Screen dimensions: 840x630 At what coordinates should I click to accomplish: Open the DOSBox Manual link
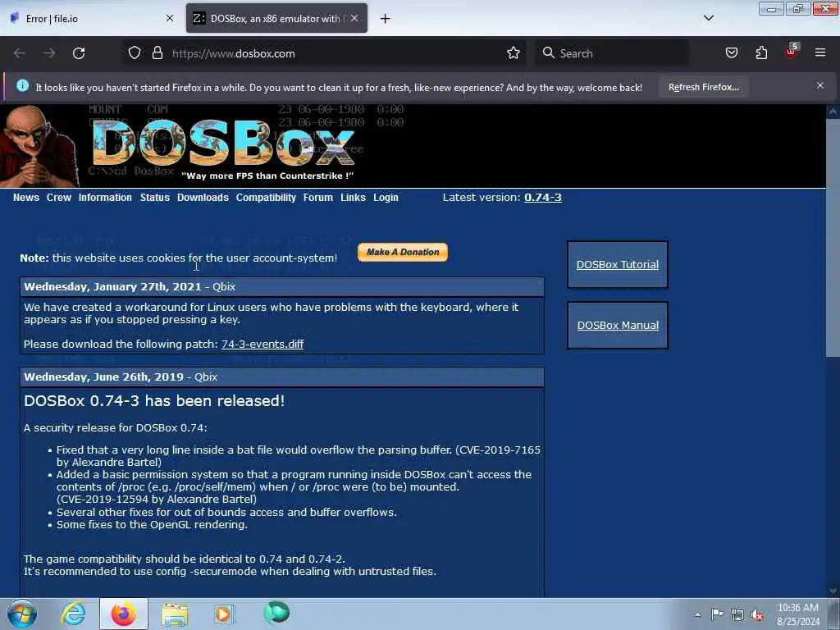point(618,325)
